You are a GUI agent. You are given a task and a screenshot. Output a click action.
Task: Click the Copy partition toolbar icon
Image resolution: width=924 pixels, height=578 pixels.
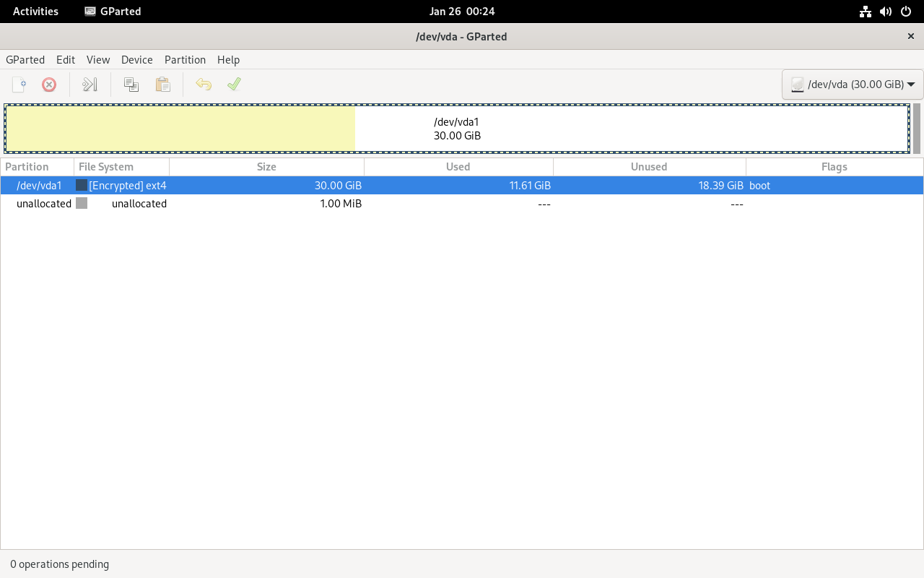coord(131,85)
